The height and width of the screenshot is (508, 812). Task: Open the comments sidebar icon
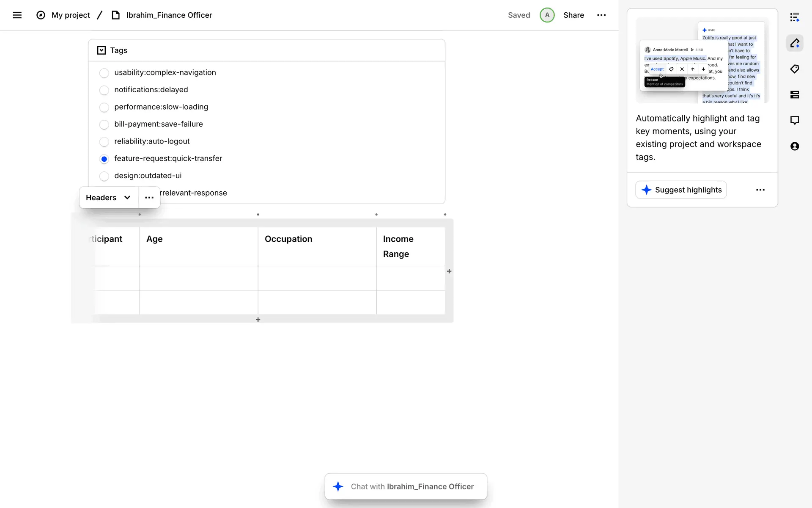coord(795,121)
